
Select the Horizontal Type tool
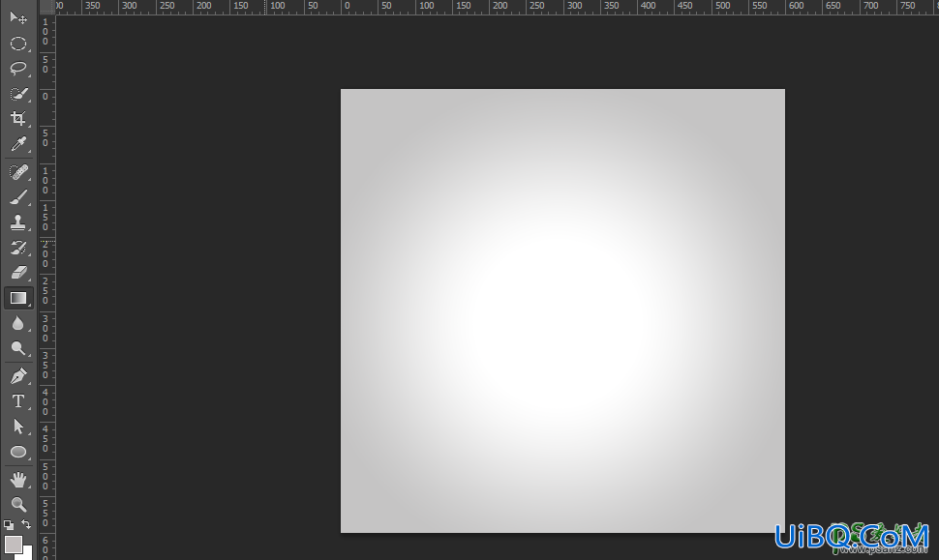click(x=18, y=401)
